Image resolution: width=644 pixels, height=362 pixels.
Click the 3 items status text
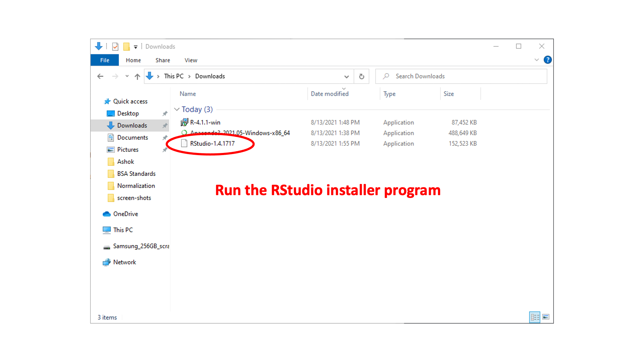[107, 317]
